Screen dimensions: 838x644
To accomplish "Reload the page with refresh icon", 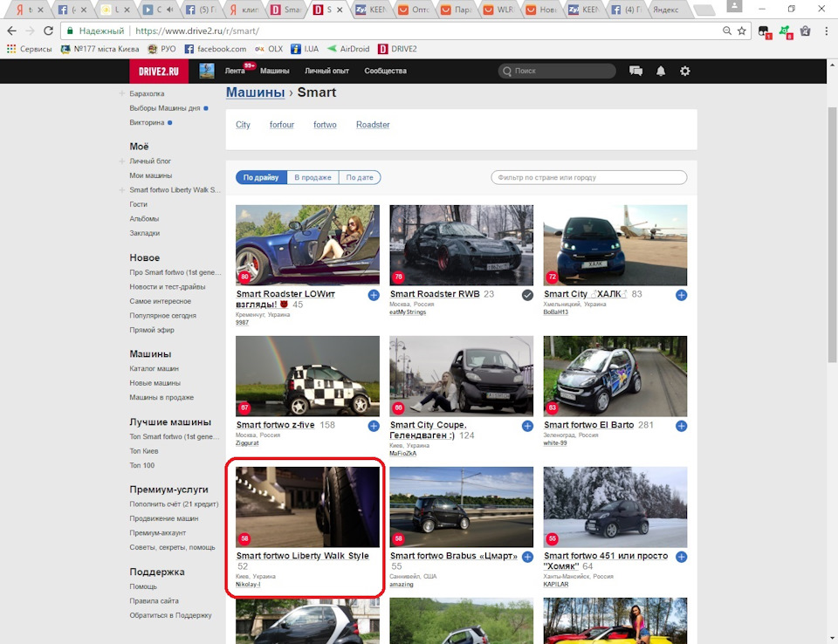I will coord(48,31).
